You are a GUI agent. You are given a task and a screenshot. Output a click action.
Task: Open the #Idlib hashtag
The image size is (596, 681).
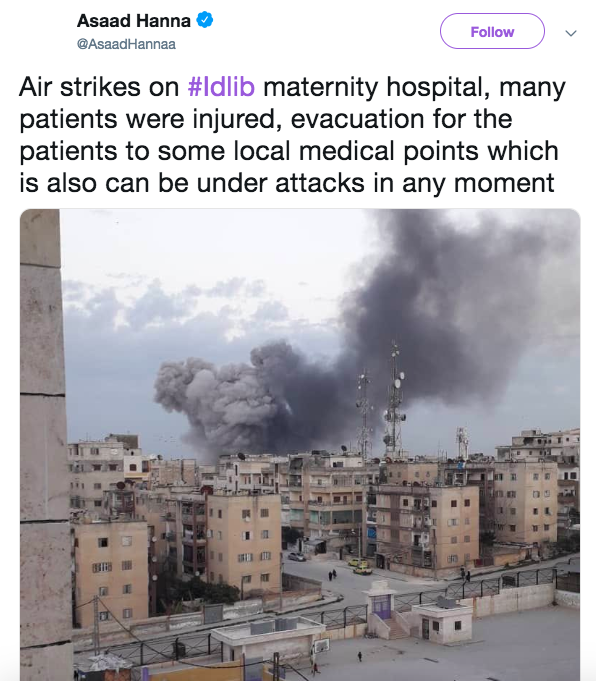point(221,86)
